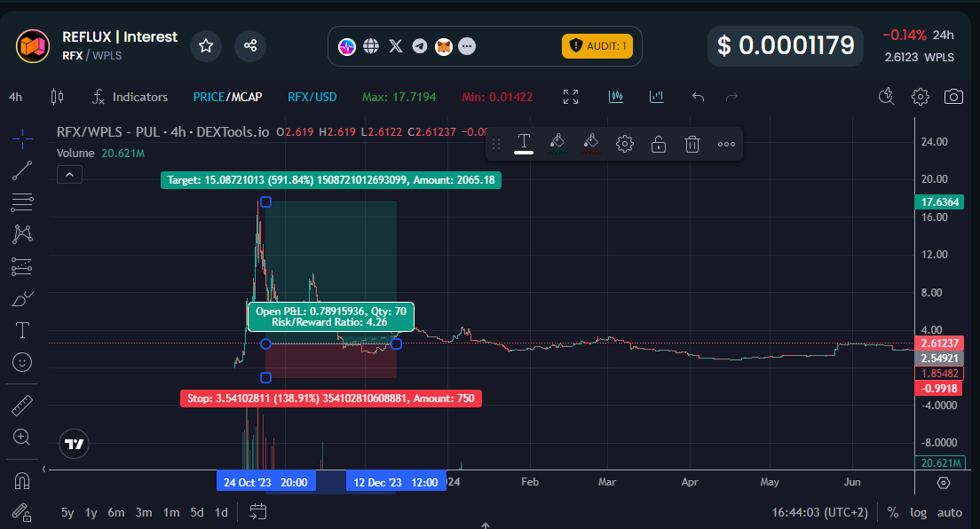Grab the floating toolbar drag handle
Screen dimensions: 980x529
pyautogui.click(x=496, y=144)
